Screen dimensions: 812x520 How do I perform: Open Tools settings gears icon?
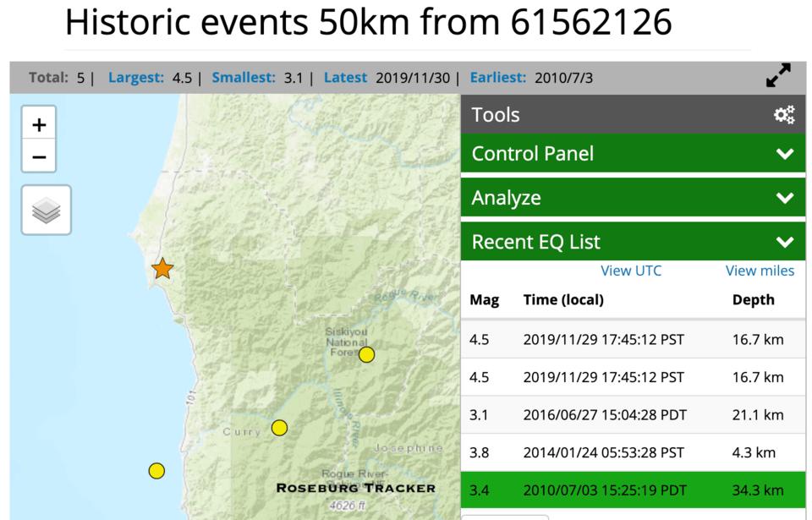point(784,115)
